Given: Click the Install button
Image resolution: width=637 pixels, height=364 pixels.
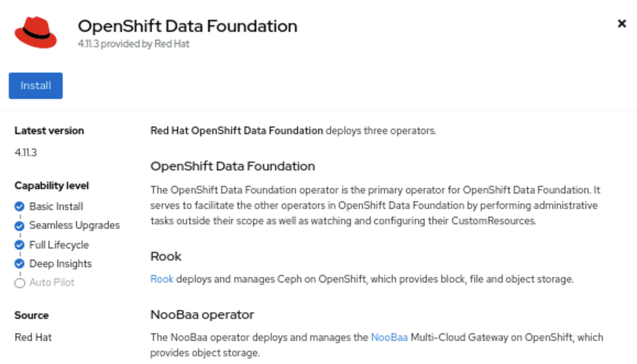Looking at the screenshot, I should point(36,86).
